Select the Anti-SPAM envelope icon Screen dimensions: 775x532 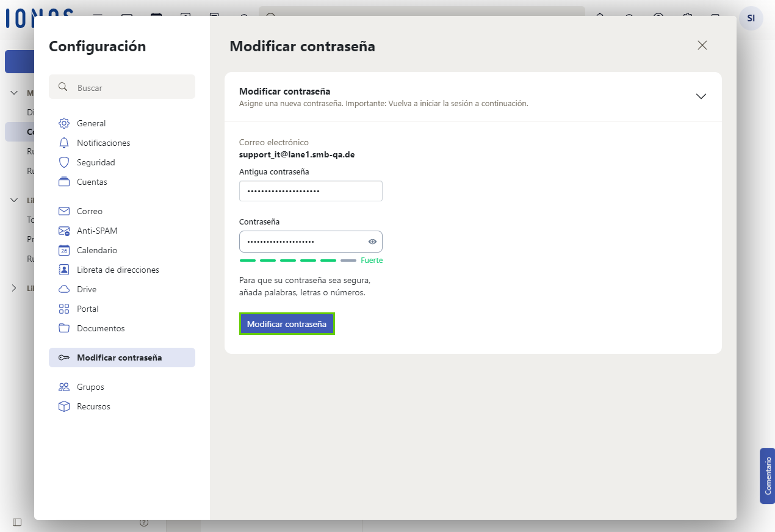(x=64, y=231)
